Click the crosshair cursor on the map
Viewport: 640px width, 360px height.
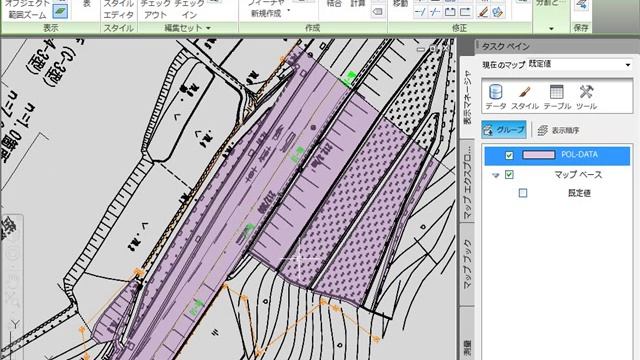click(x=300, y=258)
